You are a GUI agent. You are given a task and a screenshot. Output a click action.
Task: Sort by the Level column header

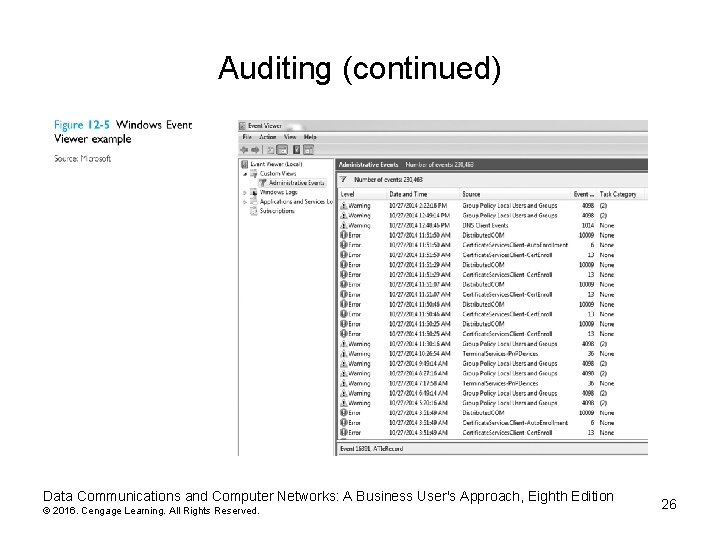coord(362,194)
